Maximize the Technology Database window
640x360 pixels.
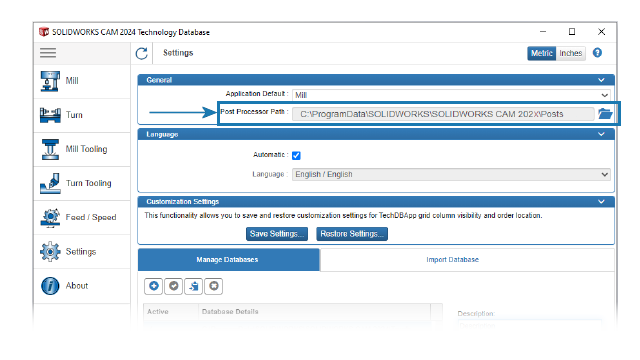572,32
